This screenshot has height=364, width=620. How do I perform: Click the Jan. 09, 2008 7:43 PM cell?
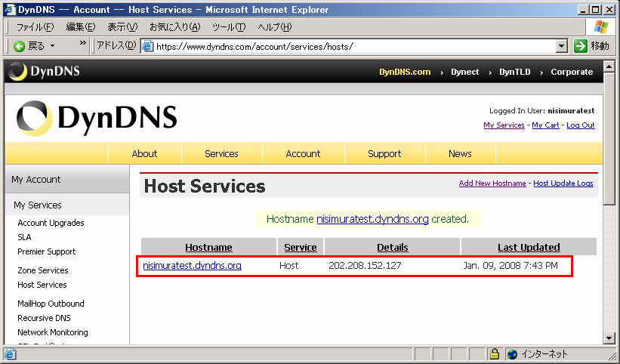click(510, 266)
